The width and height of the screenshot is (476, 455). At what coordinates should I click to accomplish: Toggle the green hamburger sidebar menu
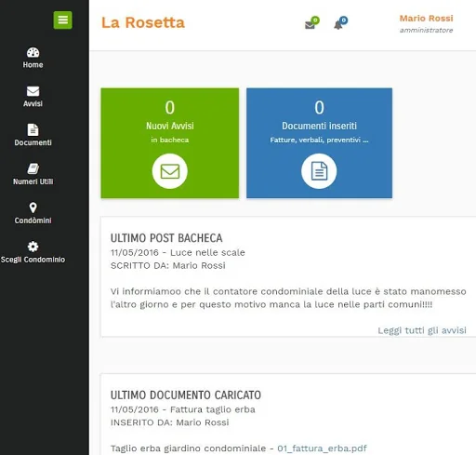point(62,20)
